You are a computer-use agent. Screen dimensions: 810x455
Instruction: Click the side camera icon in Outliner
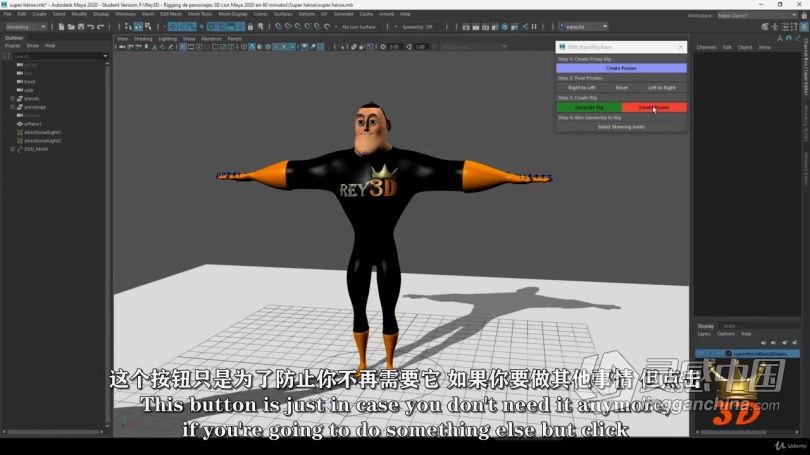pyautogui.click(x=20, y=90)
